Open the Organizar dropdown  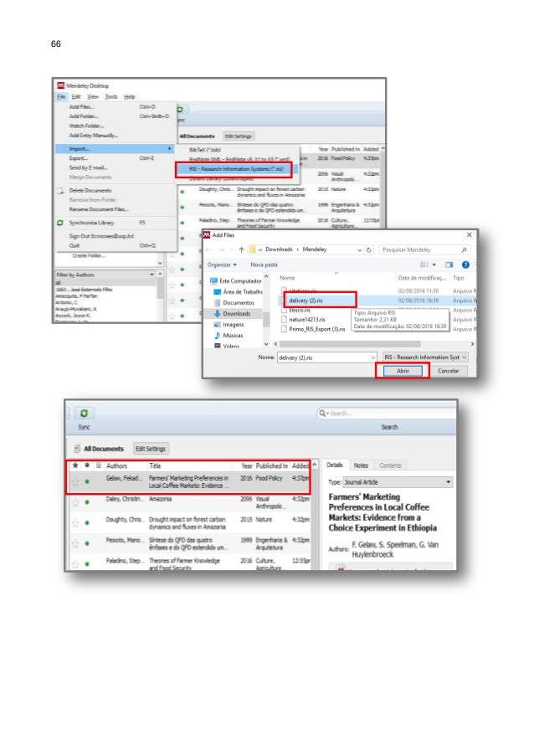click(222, 265)
